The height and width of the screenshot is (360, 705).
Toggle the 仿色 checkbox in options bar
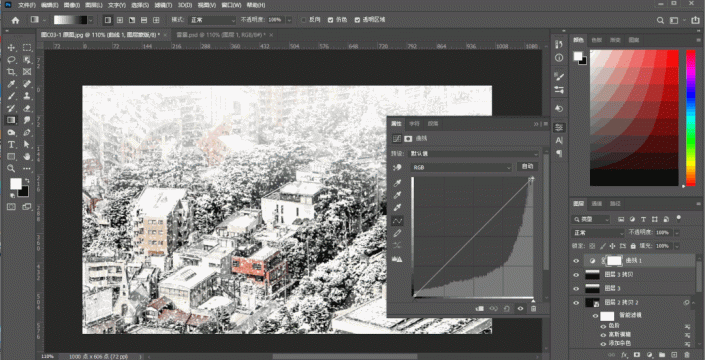[331, 20]
